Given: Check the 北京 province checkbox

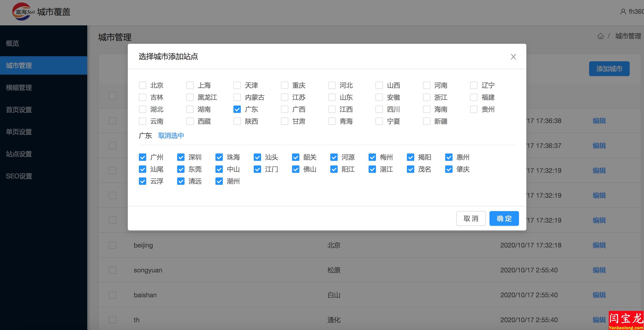Looking at the screenshot, I should coord(143,85).
